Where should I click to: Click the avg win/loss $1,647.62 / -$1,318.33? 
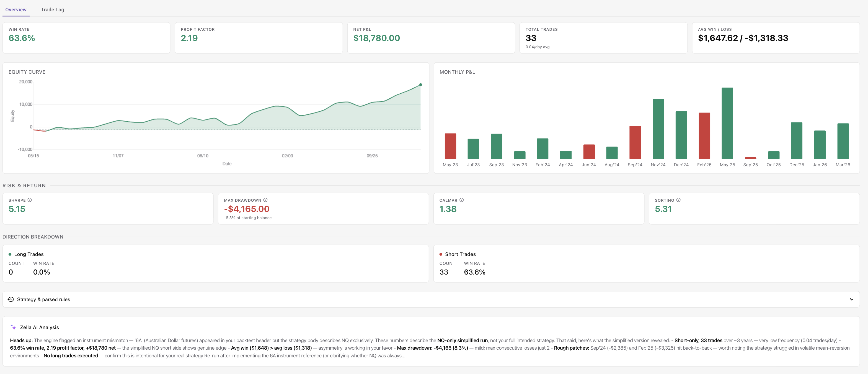pyautogui.click(x=743, y=38)
